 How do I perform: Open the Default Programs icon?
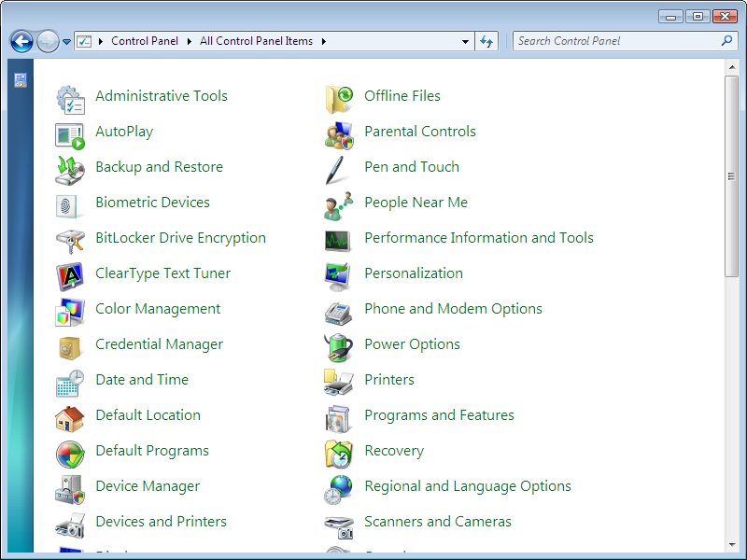point(70,455)
